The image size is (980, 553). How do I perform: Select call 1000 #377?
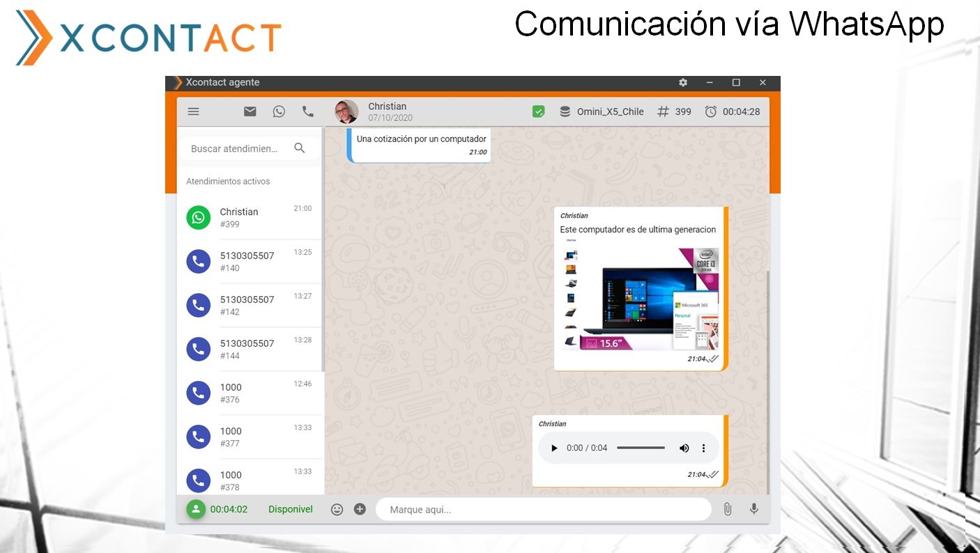[x=250, y=437]
